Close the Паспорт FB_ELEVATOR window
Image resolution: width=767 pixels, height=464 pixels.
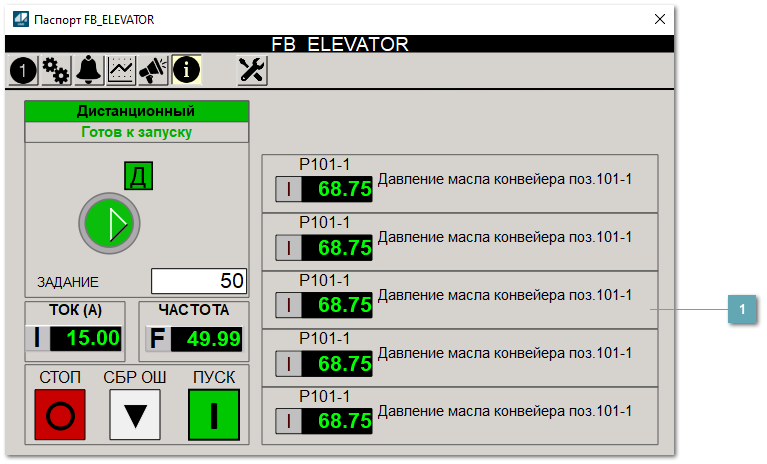coord(659,19)
